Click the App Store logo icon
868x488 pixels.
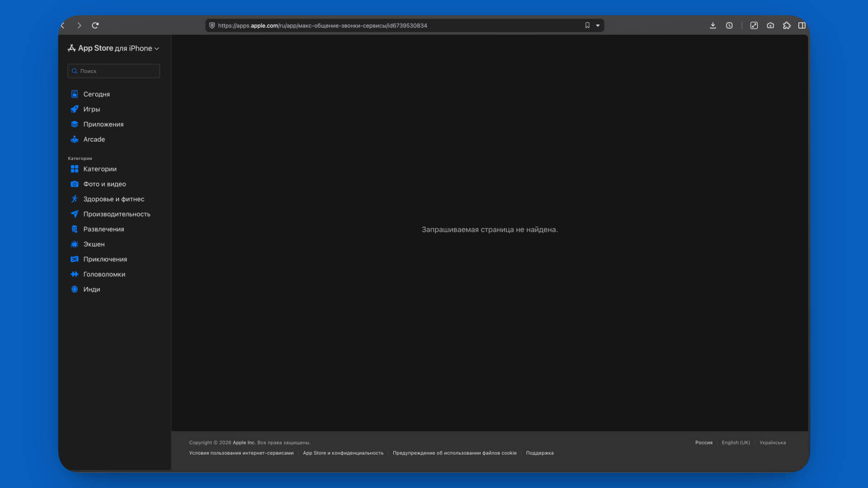pos(71,48)
